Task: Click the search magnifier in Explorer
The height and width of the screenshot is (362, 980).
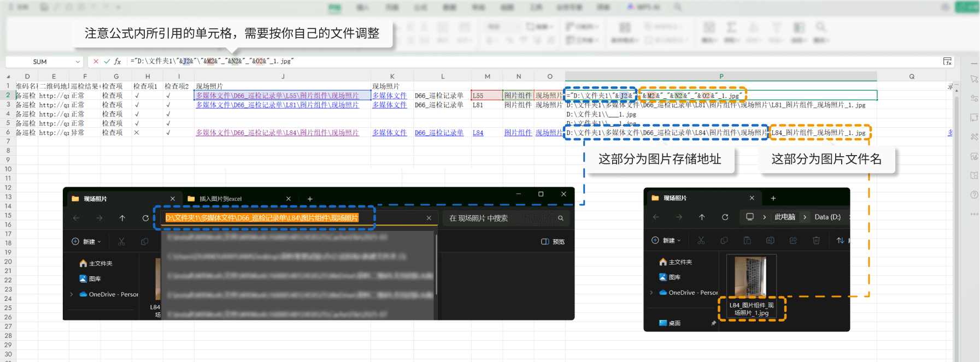Action: coord(560,218)
